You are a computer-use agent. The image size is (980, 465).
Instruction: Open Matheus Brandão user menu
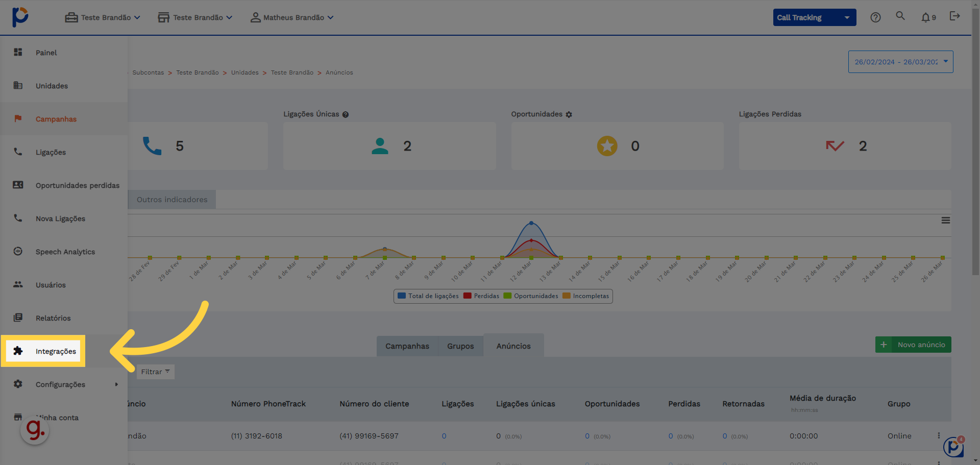[292, 17]
